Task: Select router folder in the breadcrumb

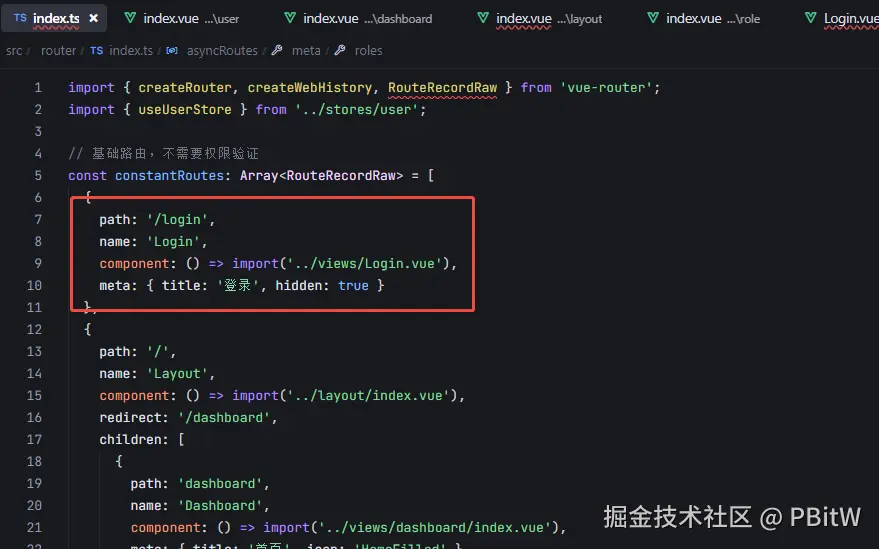Action: point(58,50)
